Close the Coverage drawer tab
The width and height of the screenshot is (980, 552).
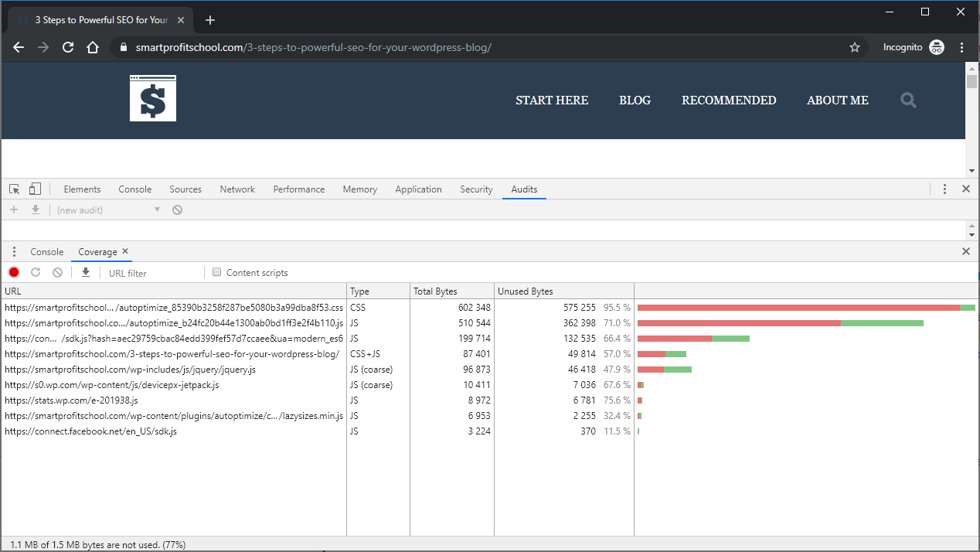tap(125, 251)
